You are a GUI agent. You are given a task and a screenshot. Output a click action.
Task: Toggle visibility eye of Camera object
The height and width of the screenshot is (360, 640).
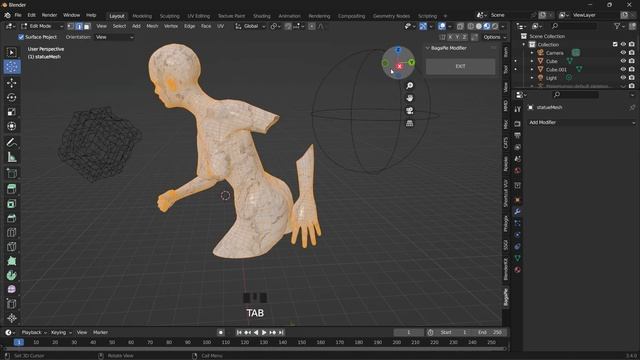click(x=623, y=53)
